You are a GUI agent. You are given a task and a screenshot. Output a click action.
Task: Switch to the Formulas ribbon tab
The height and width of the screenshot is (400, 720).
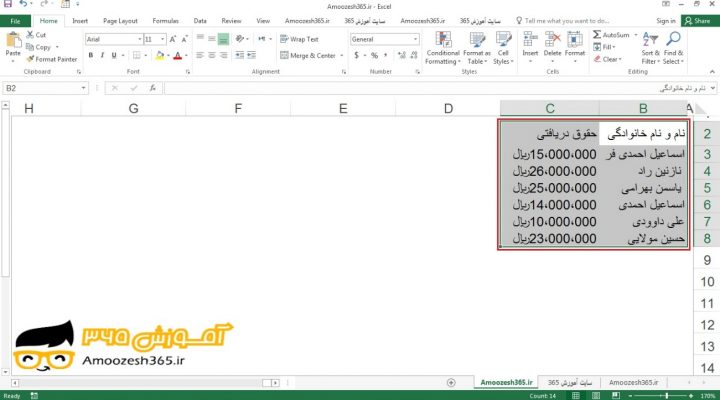[x=165, y=21]
